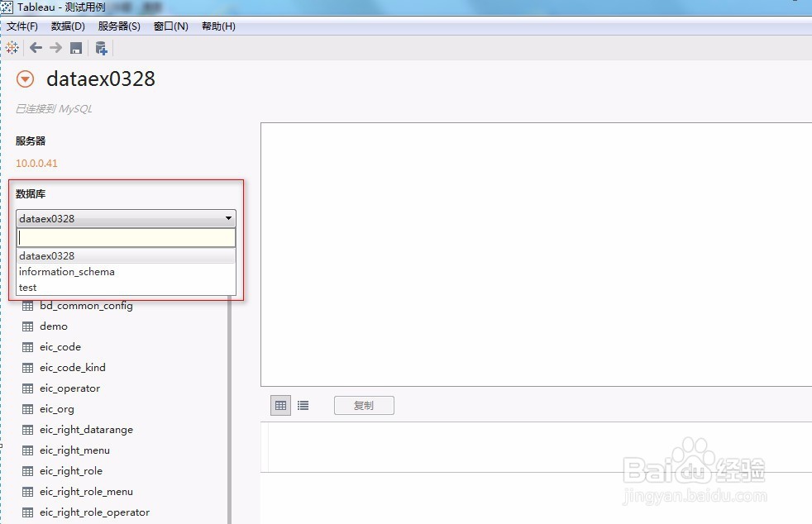Open the 文件(F) menu

(22, 26)
